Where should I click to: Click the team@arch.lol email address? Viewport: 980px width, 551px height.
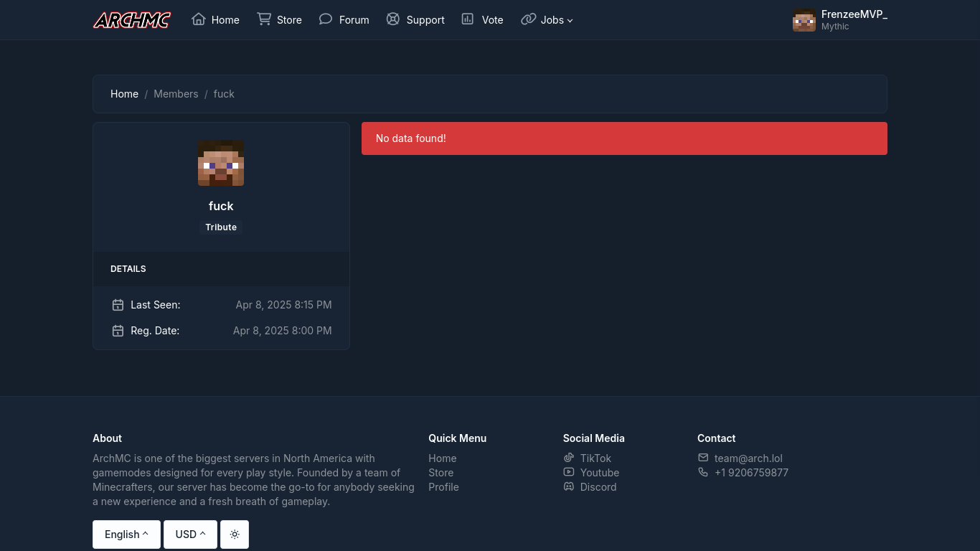[x=748, y=458]
